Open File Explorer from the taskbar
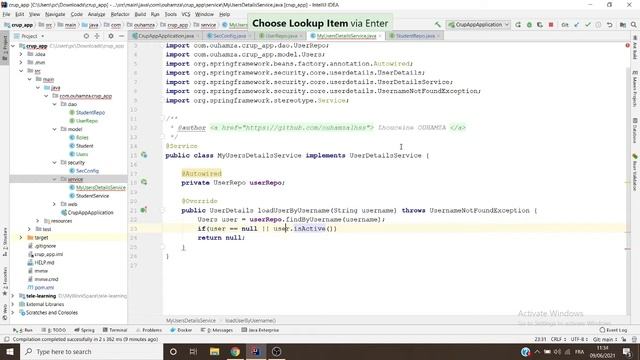 tap(215, 351)
